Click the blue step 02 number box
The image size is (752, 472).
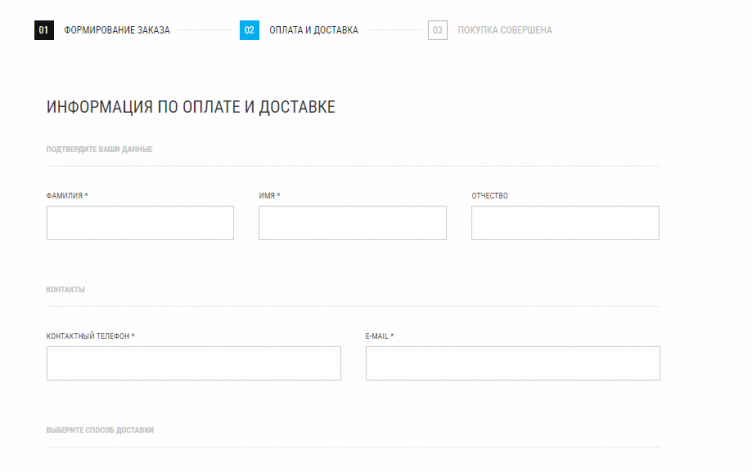pyautogui.click(x=249, y=30)
